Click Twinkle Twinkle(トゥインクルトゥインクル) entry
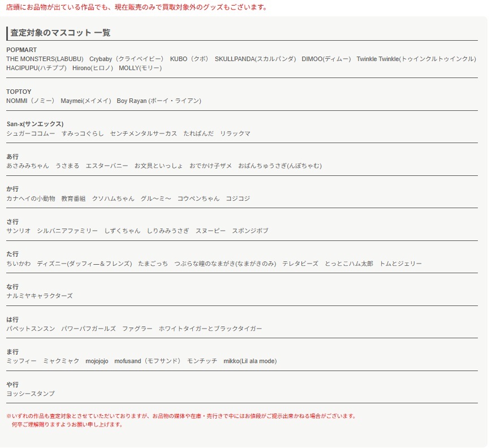Screen dimensions: 492x448 click(416, 59)
